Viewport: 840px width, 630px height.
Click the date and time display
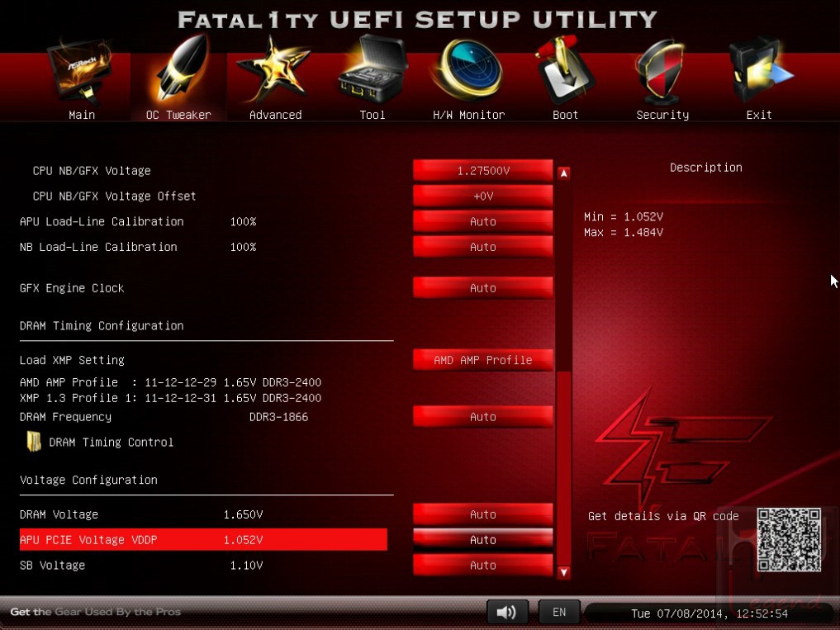709,613
